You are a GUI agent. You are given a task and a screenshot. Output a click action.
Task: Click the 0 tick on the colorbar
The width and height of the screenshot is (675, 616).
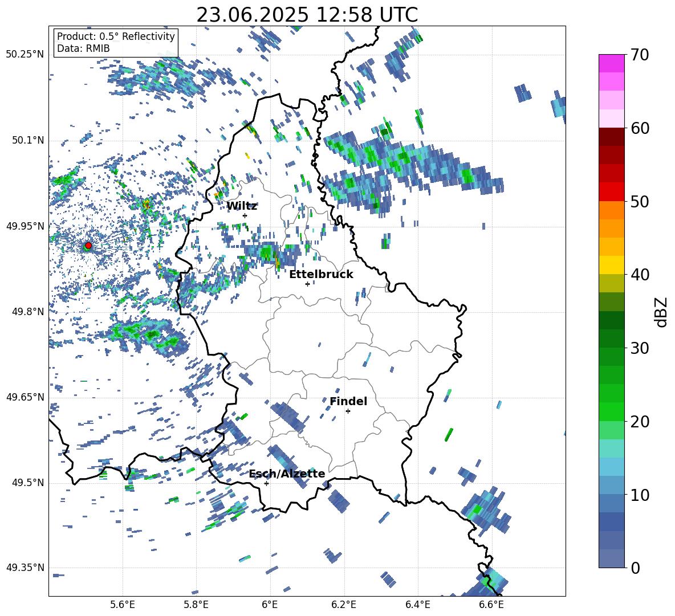pos(635,568)
